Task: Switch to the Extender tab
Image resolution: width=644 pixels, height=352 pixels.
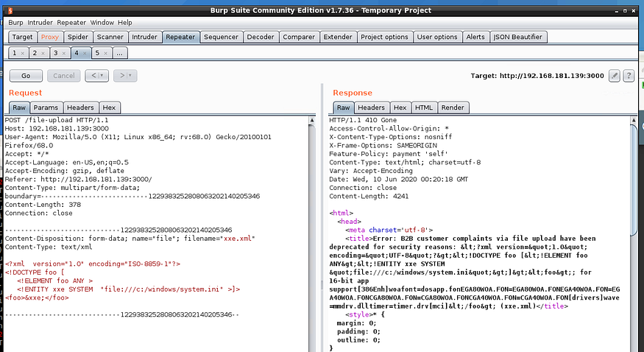Action: [x=338, y=37]
